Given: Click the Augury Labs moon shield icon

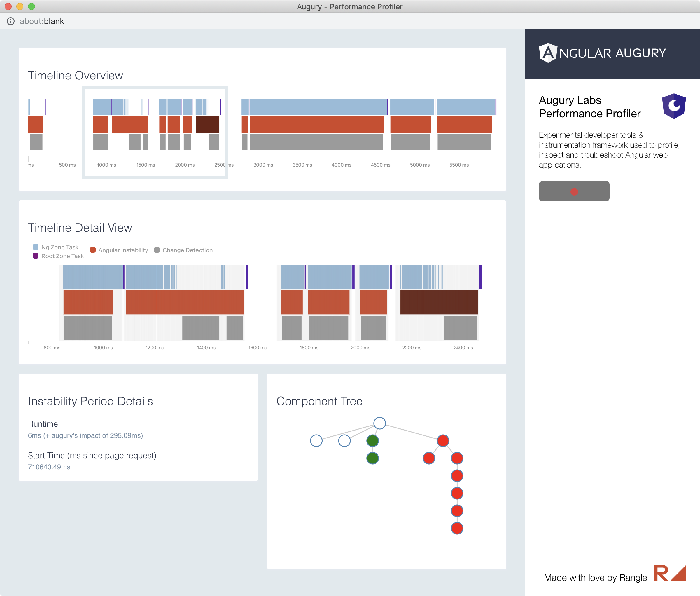Looking at the screenshot, I should click(674, 106).
